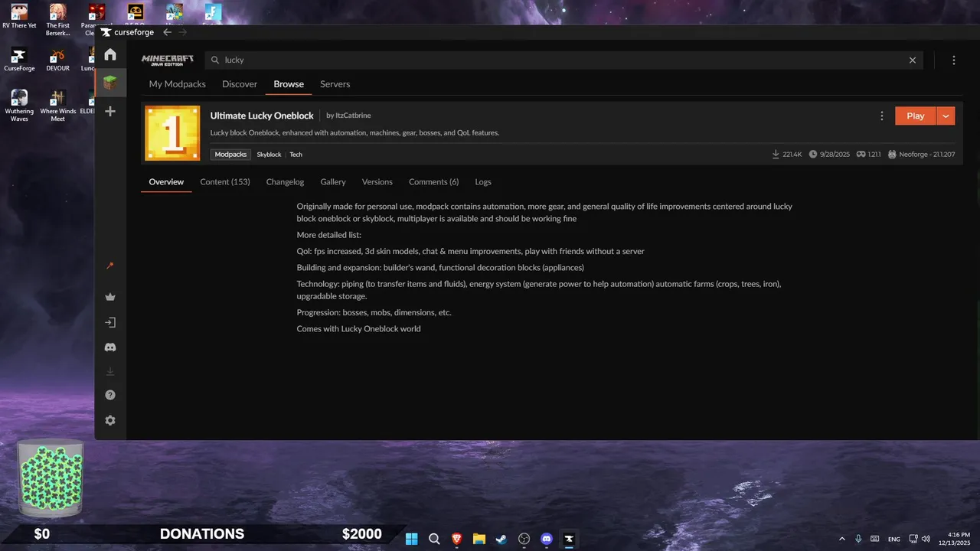Click the Neoforge - 21.1.207 label

coord(922,155)
